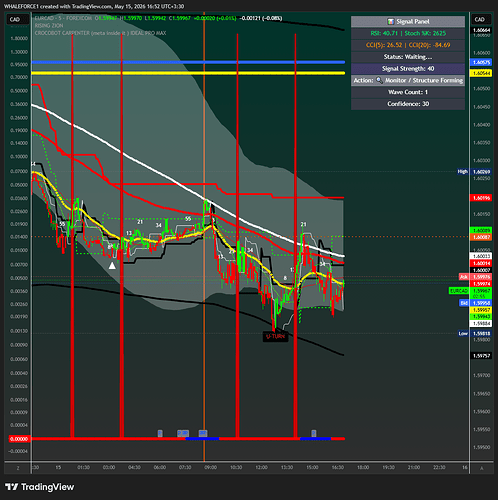This screenshot has height=500, width=498.
Task: Click the auto-scale A button
Action: click(x=481, y=468)
